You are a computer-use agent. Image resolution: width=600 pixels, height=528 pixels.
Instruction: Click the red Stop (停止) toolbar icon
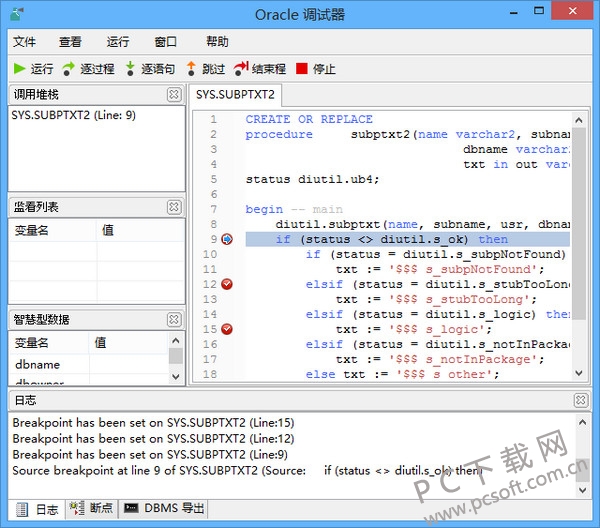302,69
